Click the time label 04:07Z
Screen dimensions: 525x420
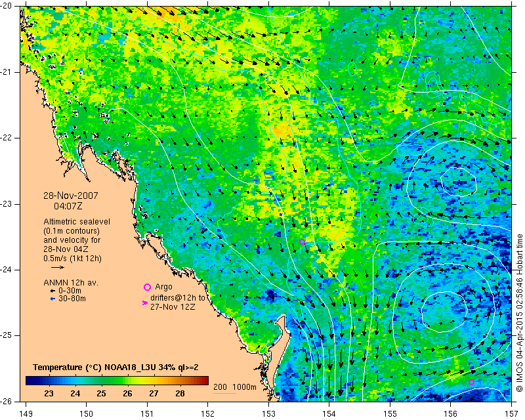(x=68, y=206)
